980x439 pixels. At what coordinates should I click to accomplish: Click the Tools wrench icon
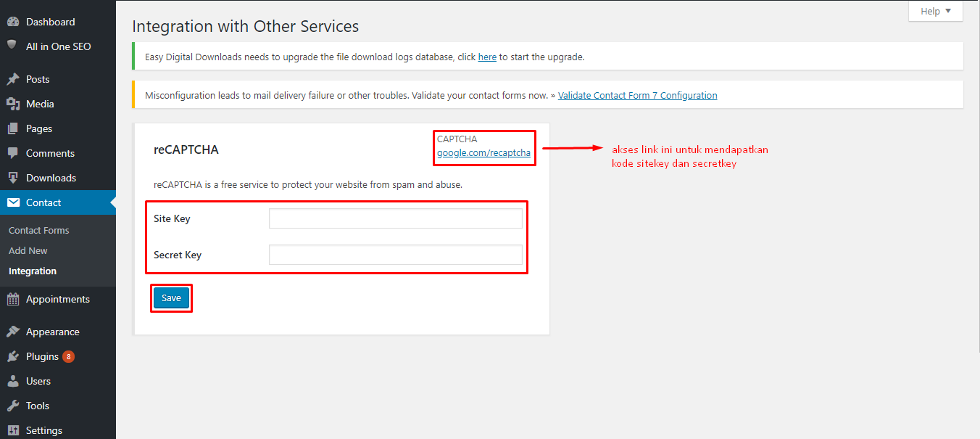pos(12,406)
